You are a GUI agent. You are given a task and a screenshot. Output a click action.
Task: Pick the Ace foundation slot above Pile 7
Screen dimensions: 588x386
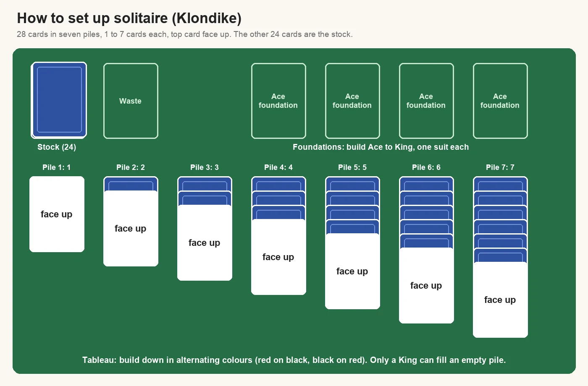[500, 101]
